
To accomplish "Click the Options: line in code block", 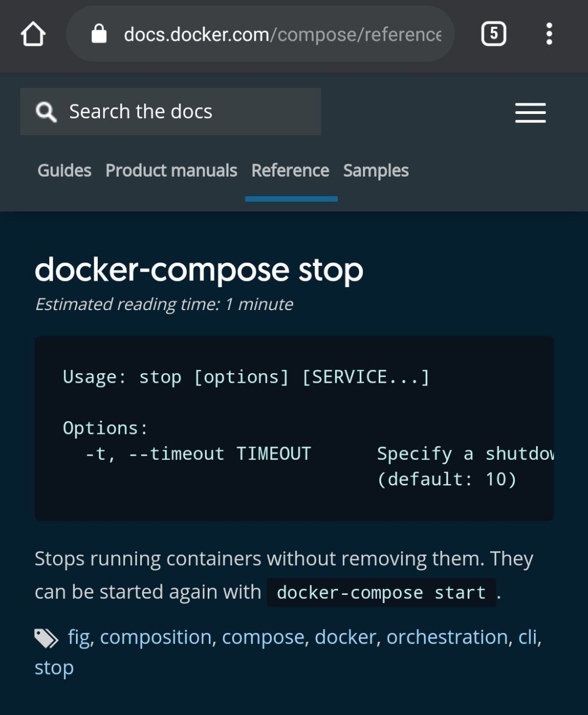I will coord(106,428).
